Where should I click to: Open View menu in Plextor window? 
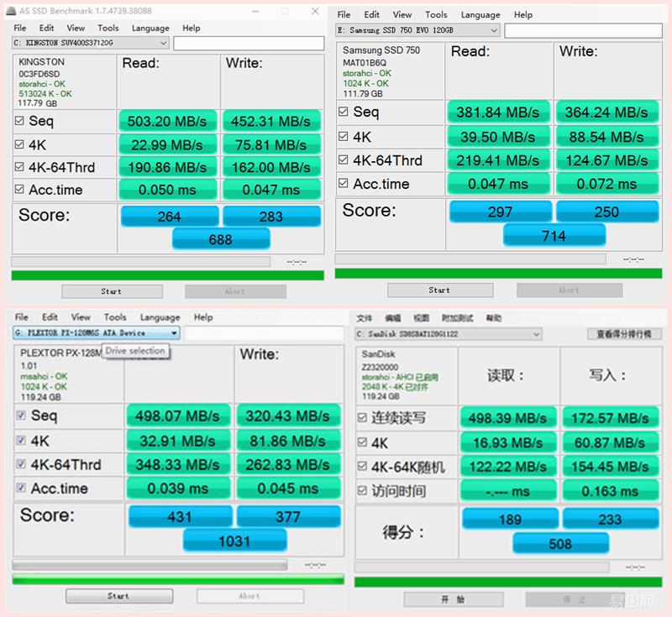(81, 316)
